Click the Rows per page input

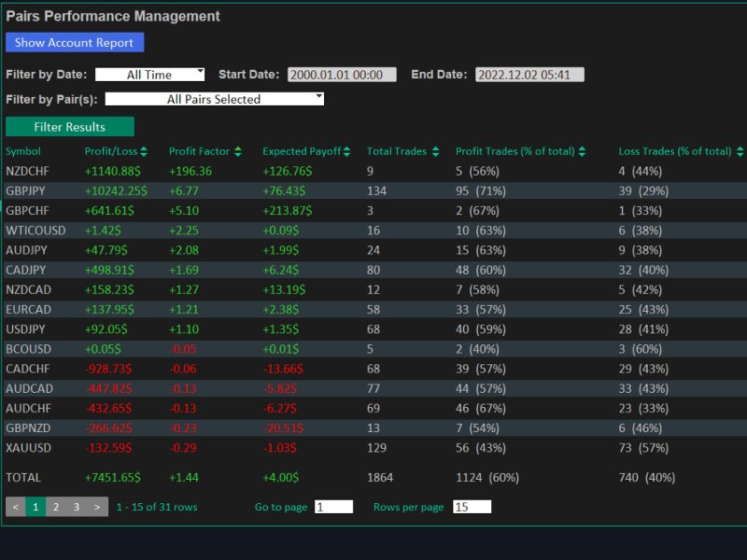(x=472, y=507)
